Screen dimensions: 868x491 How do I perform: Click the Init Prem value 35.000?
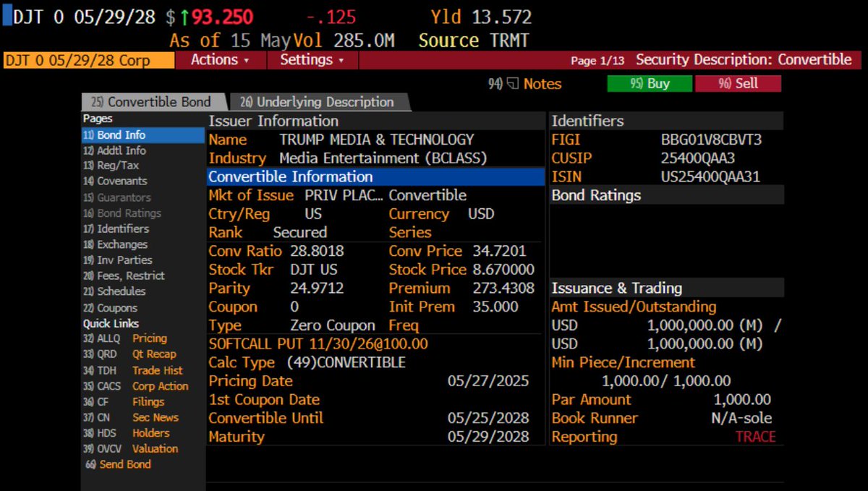(x=495, y=307)
